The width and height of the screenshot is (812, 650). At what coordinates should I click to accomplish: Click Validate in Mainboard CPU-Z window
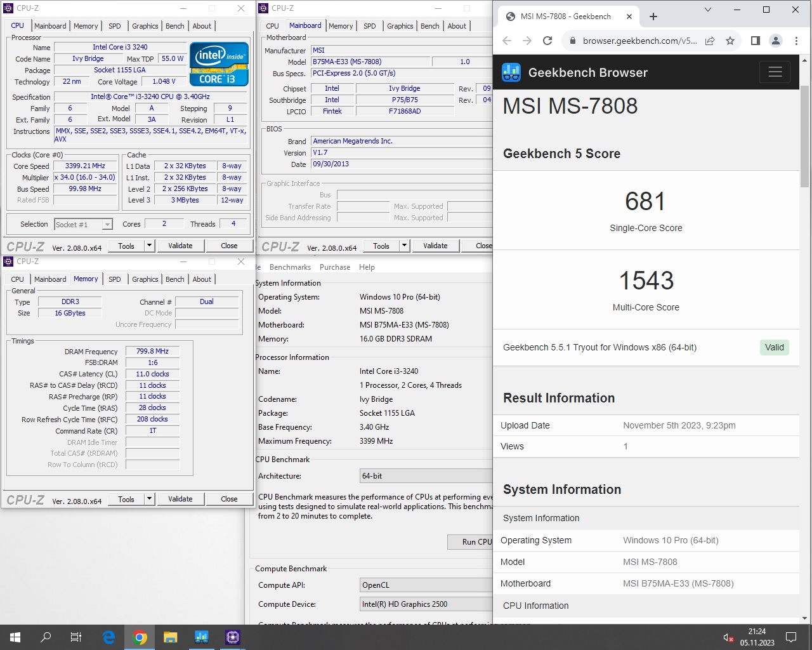click(435, 246)
